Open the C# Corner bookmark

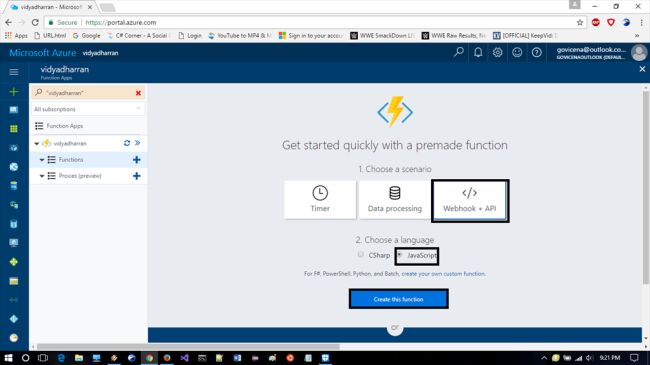click(x=138, y=36)
